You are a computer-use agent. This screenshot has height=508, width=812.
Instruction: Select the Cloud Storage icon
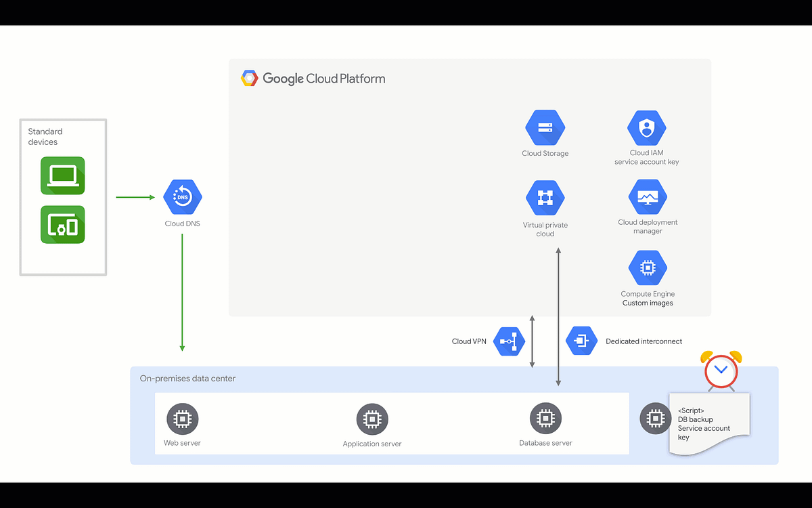545,127
